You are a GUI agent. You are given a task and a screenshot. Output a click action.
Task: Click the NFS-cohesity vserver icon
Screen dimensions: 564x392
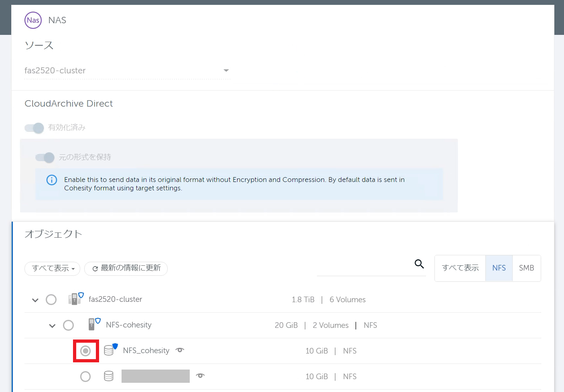coord(94,324)
